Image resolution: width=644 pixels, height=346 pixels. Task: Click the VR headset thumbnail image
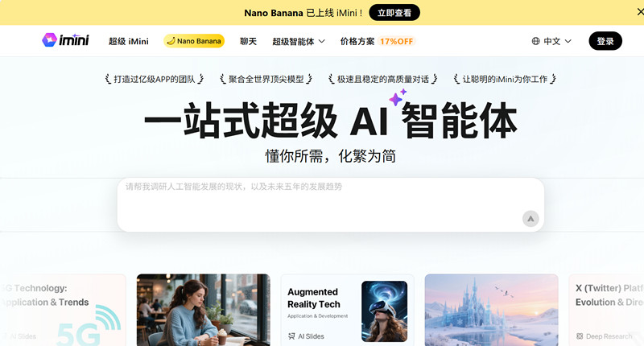385,311
